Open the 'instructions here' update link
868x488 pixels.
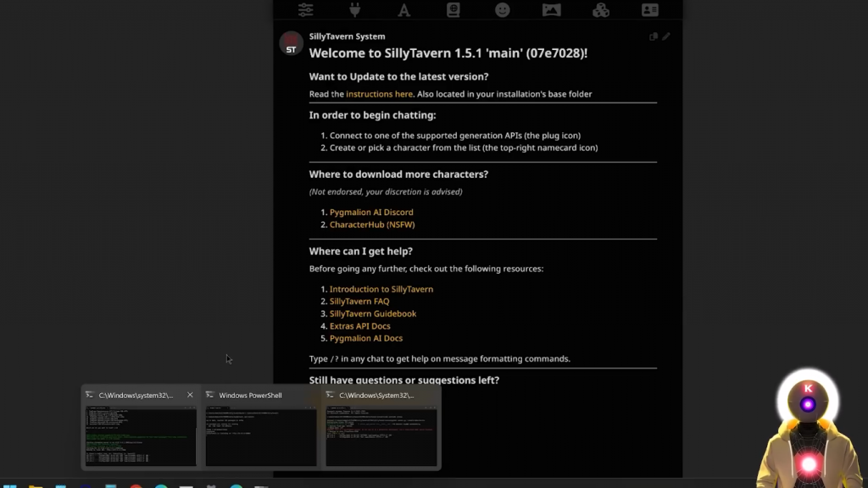click(x=379, y=94)
